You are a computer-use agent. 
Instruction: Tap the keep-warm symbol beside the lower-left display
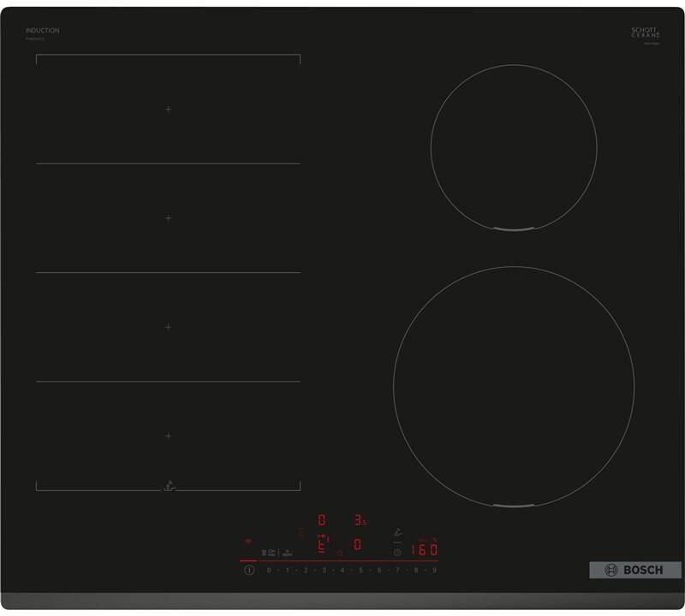339,552
